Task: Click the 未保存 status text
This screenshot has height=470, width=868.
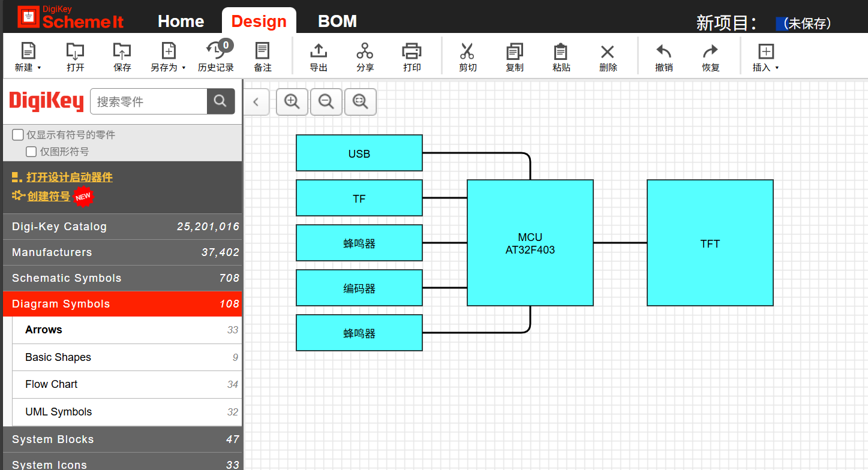Action: pos(807,23)
